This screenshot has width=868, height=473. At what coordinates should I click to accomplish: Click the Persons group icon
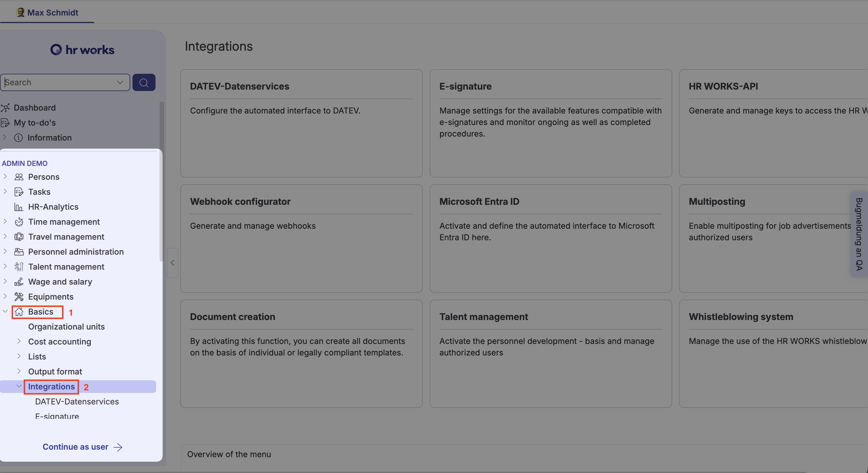(19, 177)
